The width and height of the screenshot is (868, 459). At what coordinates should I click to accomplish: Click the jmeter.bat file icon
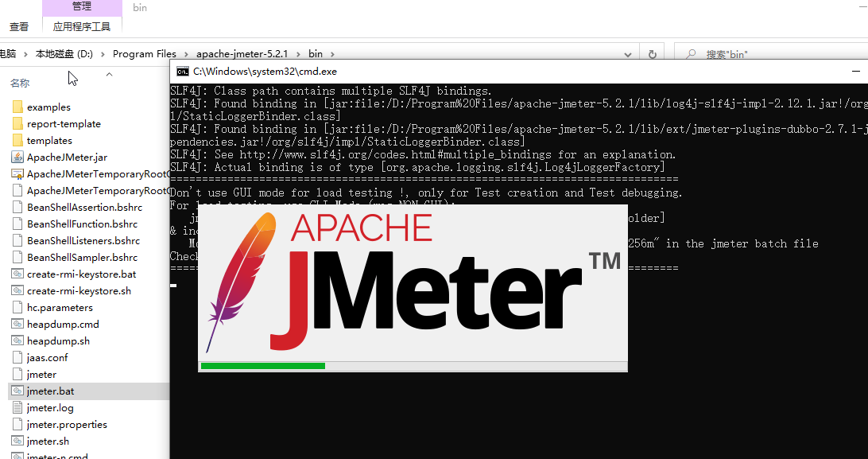[x=17, y=391]
